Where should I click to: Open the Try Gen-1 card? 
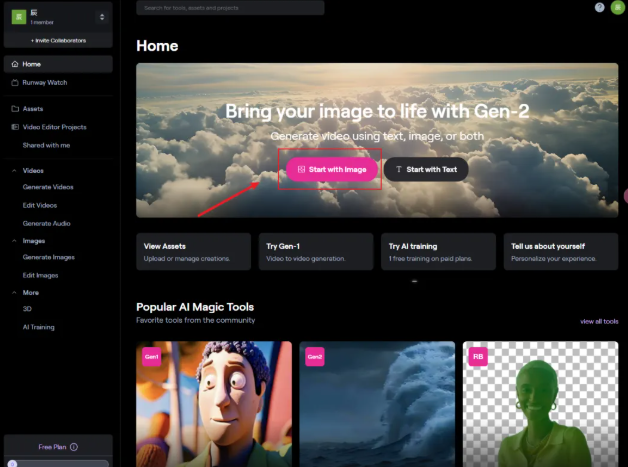pyautogui.click(x=316, y=252)
